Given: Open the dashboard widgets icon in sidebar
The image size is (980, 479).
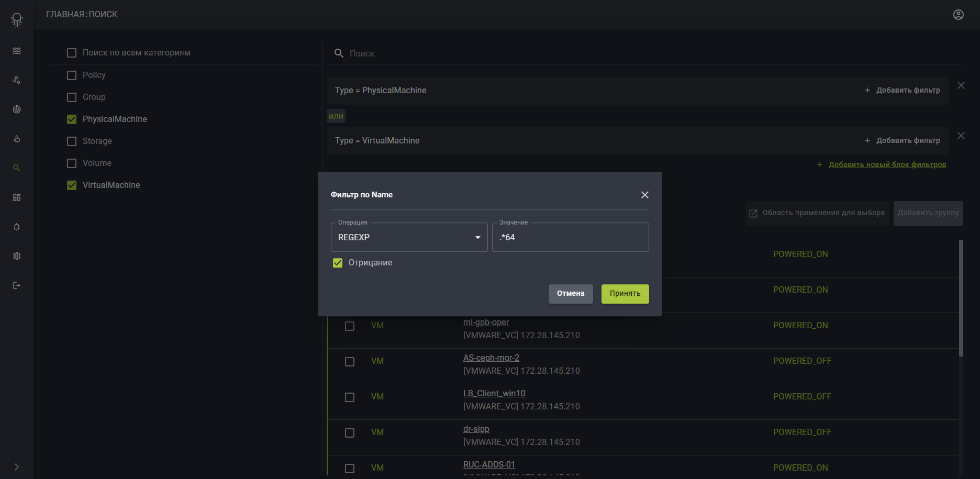Looking at the screenshot, I should tap(17, 197).
